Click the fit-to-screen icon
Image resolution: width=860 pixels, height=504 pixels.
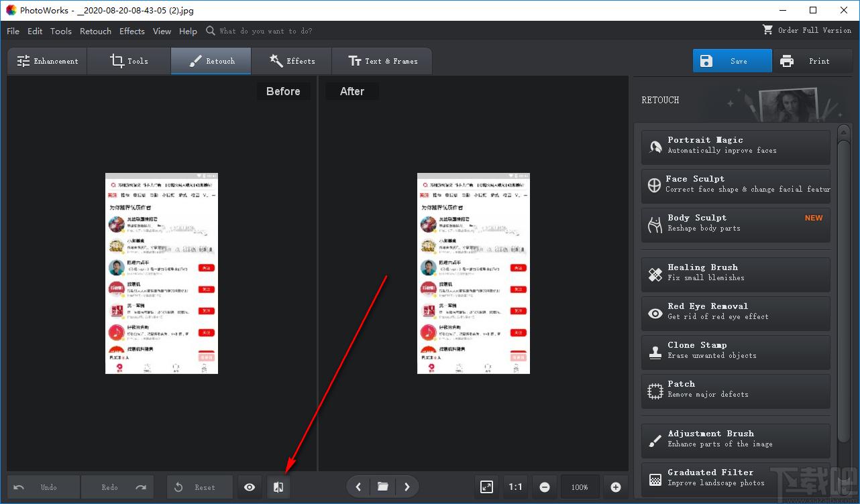[x=486, y=487]
